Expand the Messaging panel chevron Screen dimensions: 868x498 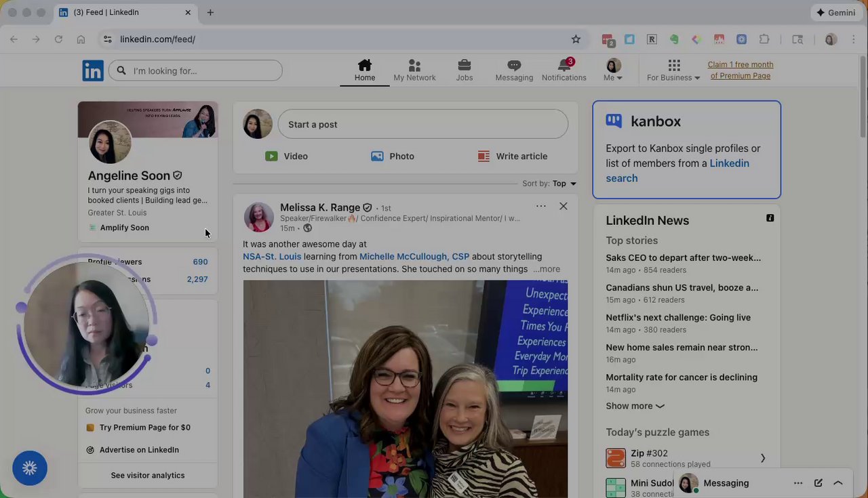[838, 483]
